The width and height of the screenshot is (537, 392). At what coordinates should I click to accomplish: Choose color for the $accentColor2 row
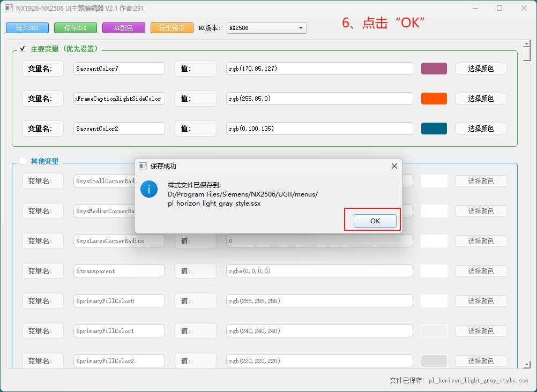coord(481,129)
